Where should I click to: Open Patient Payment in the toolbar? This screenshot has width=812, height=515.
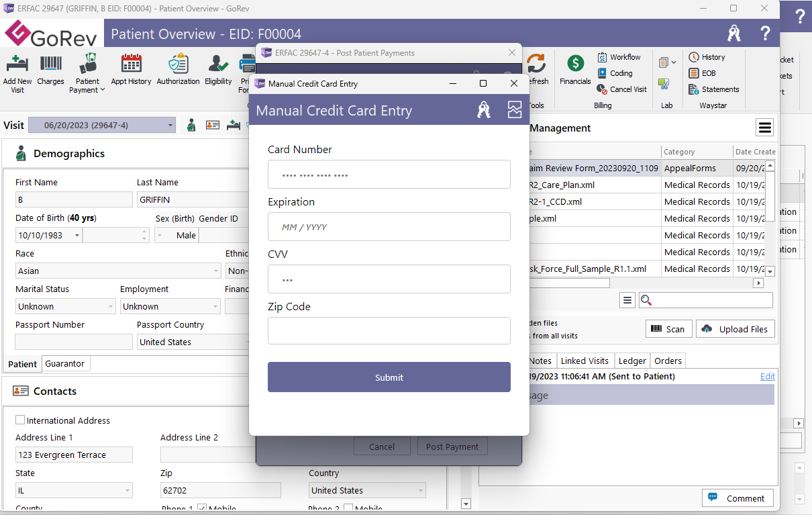coord(87,73)
